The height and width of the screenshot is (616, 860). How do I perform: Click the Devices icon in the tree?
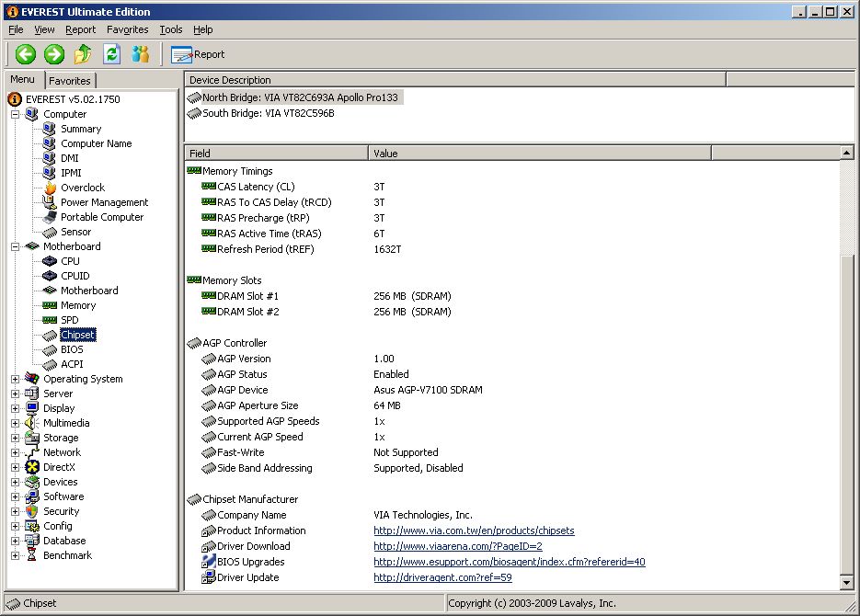pos(32,482)
